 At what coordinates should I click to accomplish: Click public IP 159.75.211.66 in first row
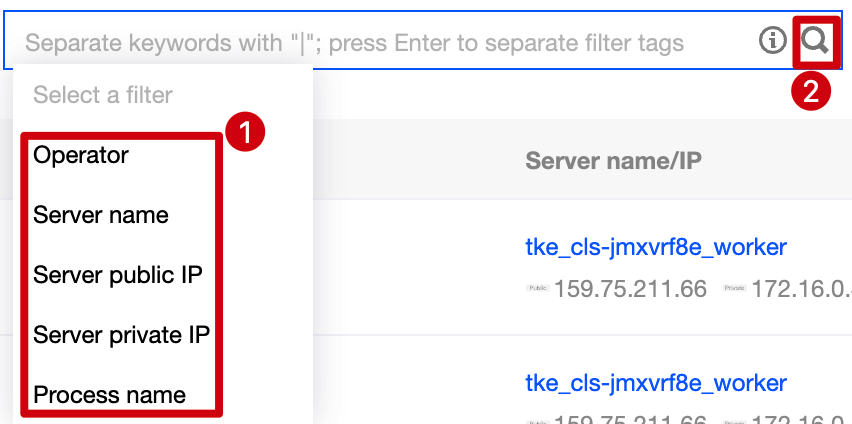pyautogui.click(x=630, y=289)
